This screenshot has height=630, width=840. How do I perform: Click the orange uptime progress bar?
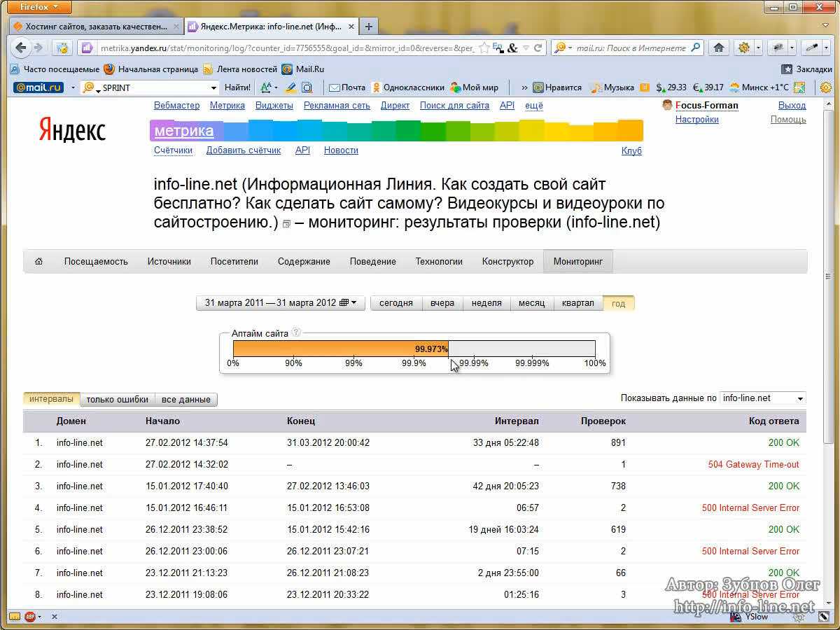340,349
